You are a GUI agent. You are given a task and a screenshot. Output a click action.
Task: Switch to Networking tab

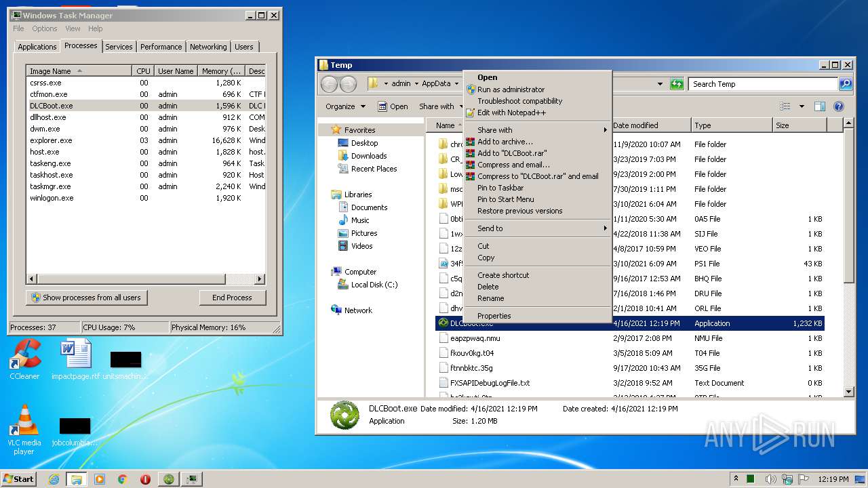click(208, 47)
